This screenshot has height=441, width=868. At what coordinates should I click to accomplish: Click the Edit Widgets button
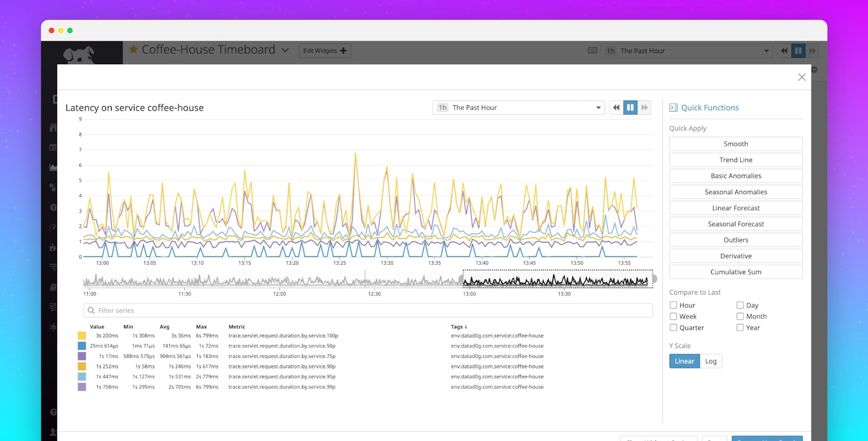pyautogui.click(x=325, y=50)
